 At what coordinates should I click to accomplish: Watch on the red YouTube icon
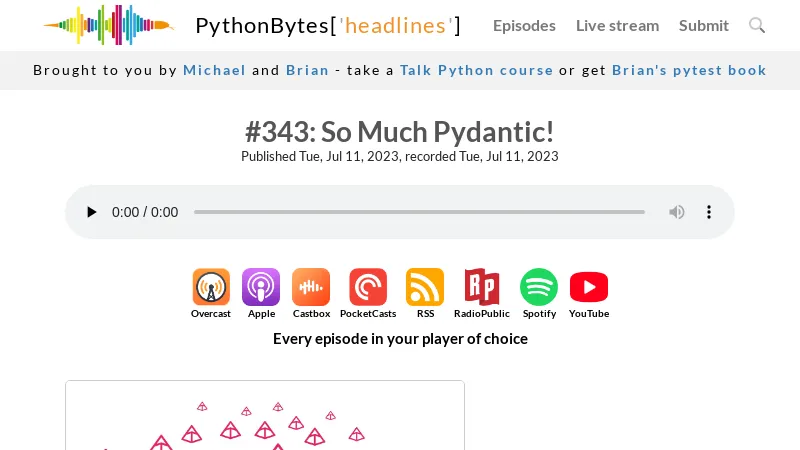click(x=589, y=287)
